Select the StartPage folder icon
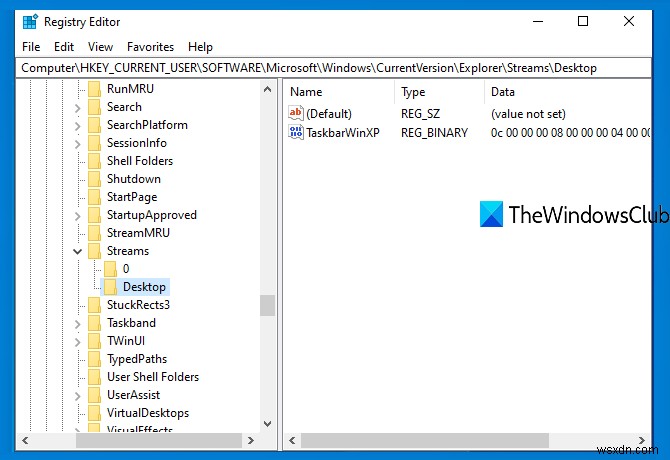The height and width of the screenshot is (460, 670). tap(94, 197)
